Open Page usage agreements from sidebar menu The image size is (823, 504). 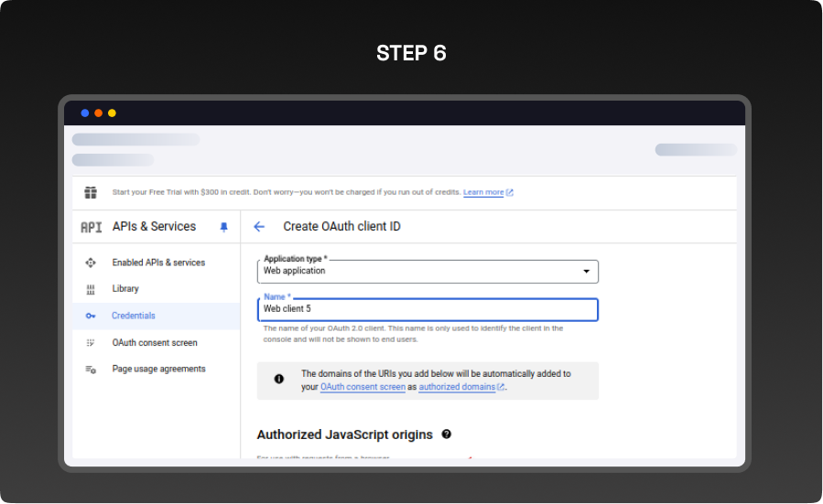coord(158,370)
